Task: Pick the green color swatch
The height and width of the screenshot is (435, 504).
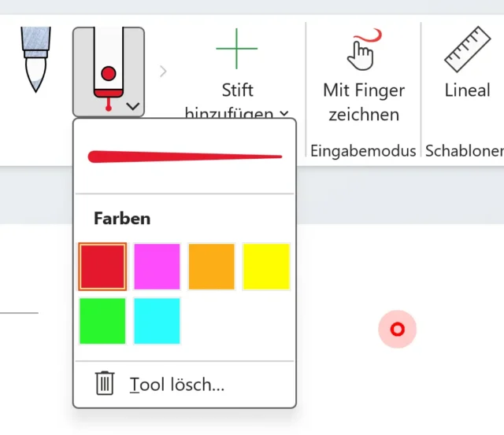Action: [x=102, y=321]
